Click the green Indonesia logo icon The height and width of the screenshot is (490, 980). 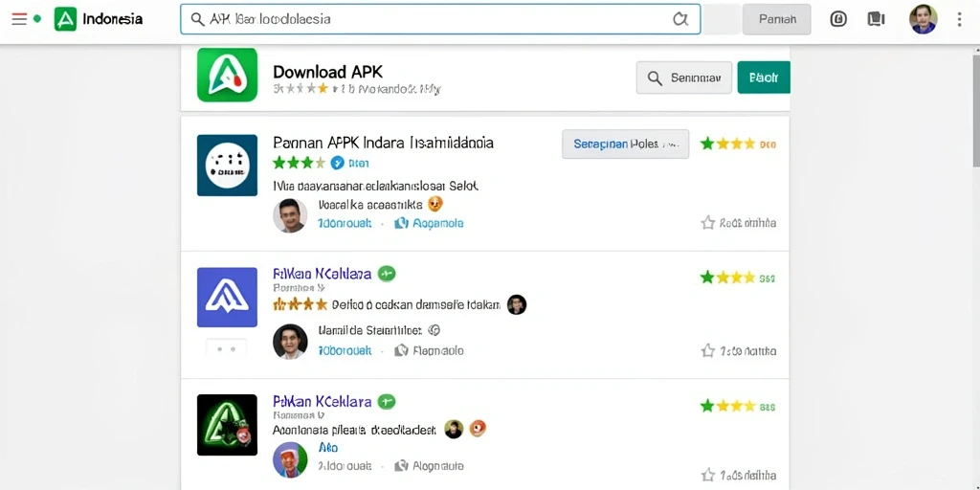pyautogui.click(x=65, y=19)
